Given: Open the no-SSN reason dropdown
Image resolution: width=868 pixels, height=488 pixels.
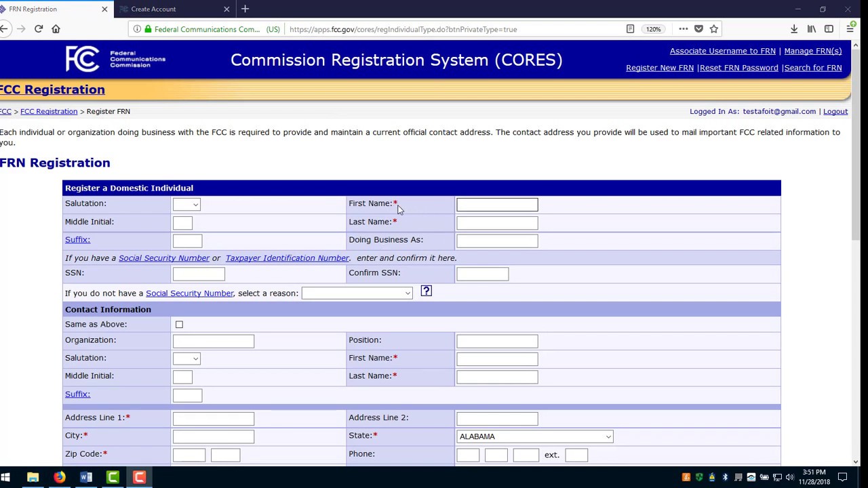Looking at the screenshot, I should pos(357,293).
